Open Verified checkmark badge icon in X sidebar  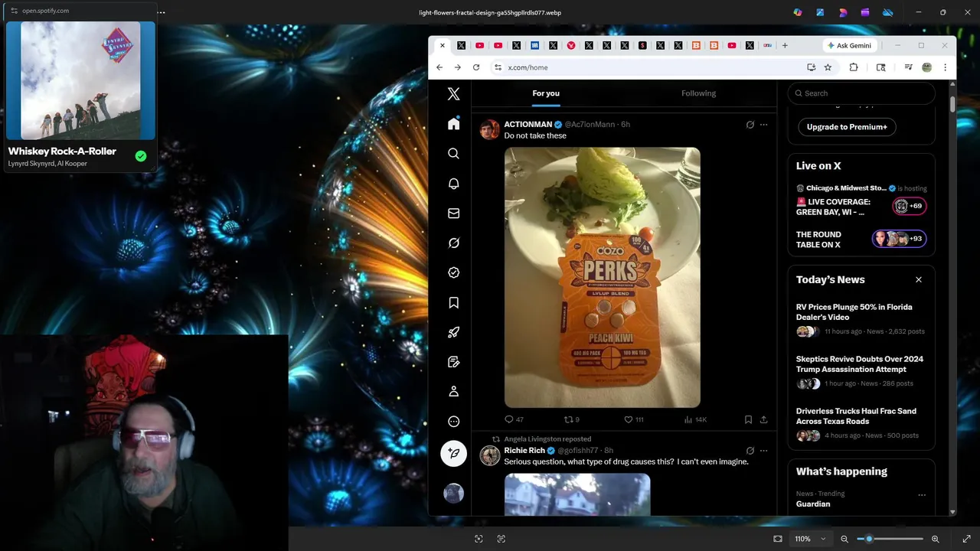[453, 272]
